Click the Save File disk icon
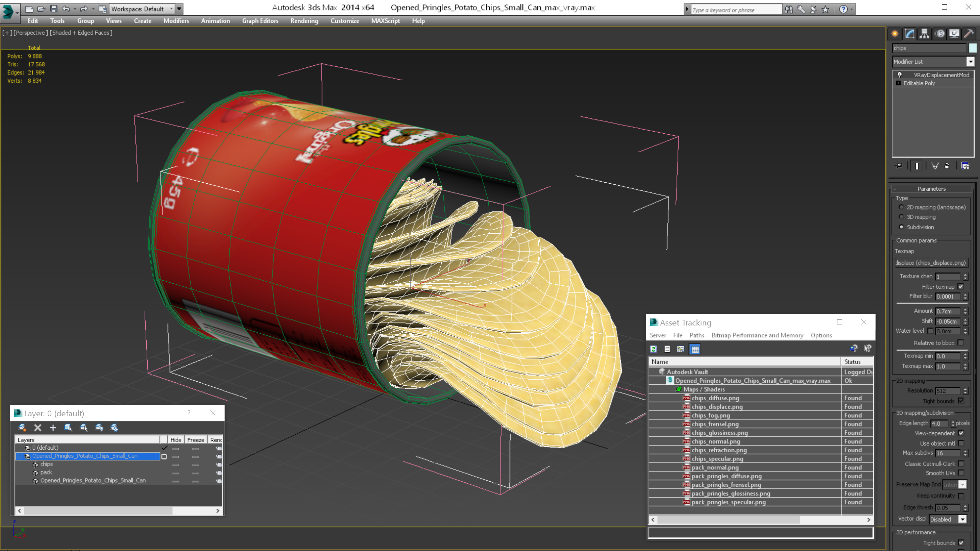The height and width of the screenshot is (551, 980). click(x=54, y=9)
